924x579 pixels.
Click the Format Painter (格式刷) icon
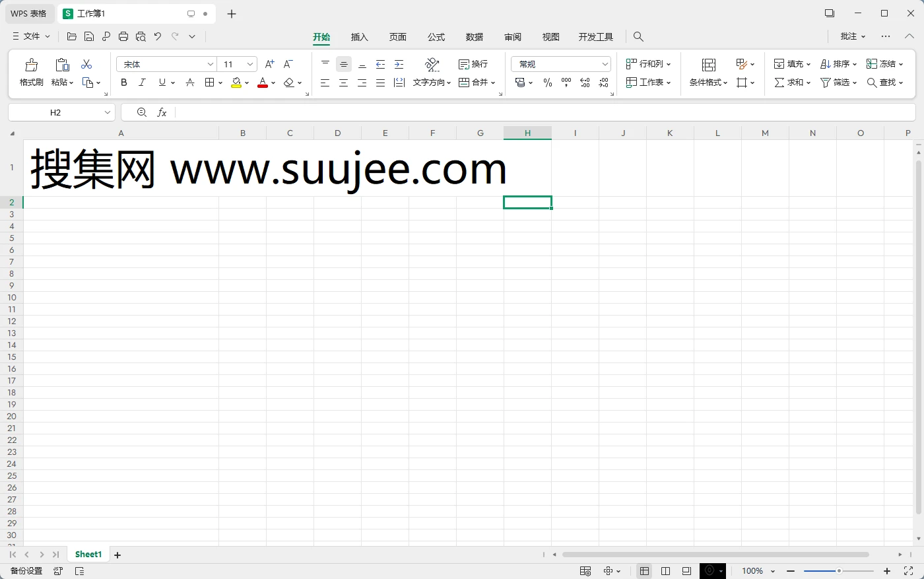pyautogui.click(x=31, y=65)
